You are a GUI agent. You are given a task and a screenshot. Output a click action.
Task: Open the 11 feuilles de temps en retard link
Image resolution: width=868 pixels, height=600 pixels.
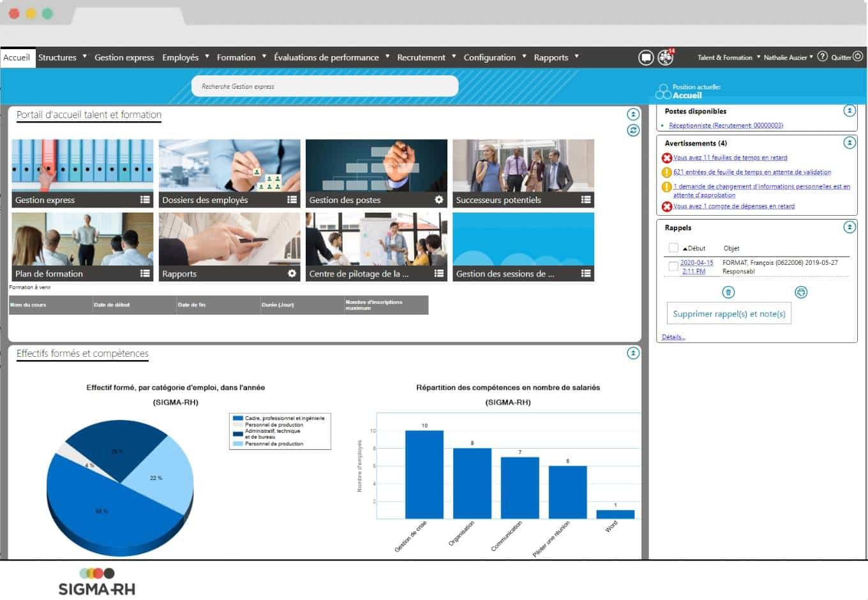(730, 158)
